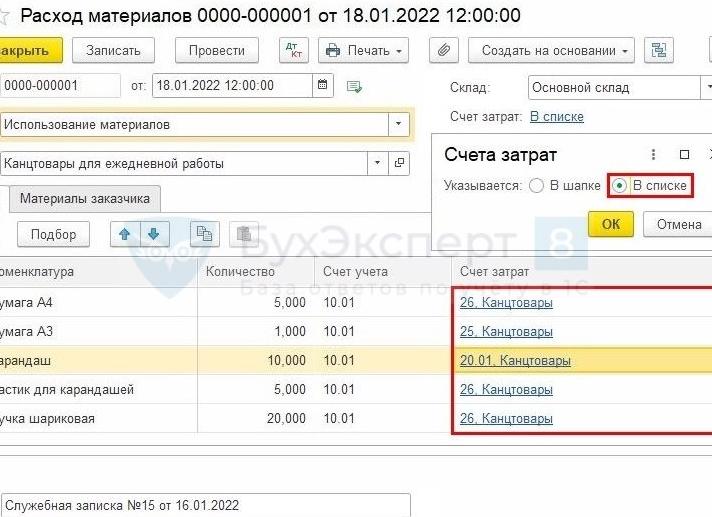712x517 pixels.
Task: Click the Служебная записка №15 comment field
Action: click(205, 505)
